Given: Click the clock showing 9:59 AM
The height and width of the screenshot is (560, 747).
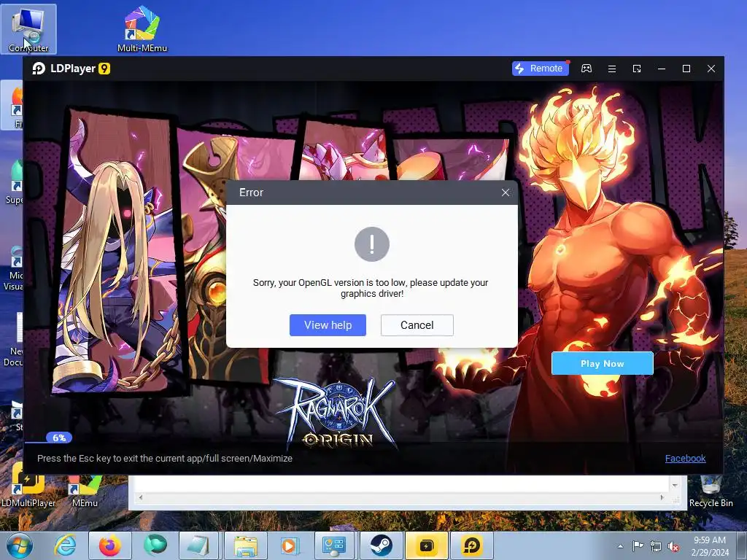Looking at the screenshot, I should point(710,546).
